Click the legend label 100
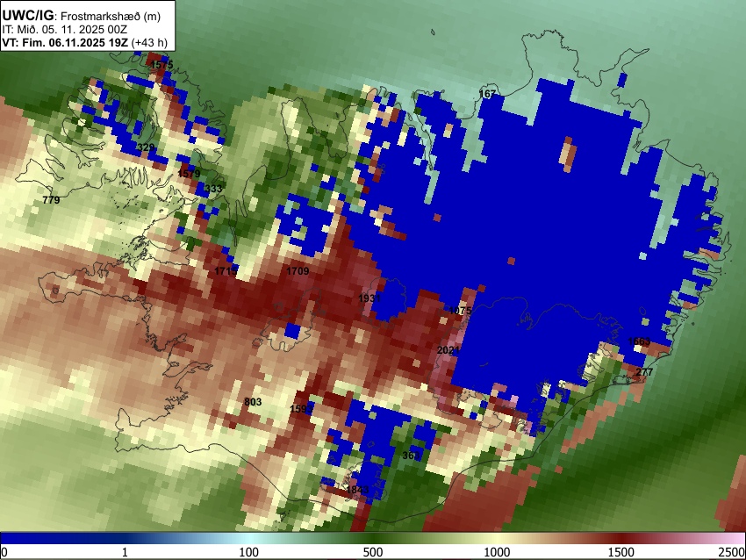 pyautogui.click(x=249, y=552)
